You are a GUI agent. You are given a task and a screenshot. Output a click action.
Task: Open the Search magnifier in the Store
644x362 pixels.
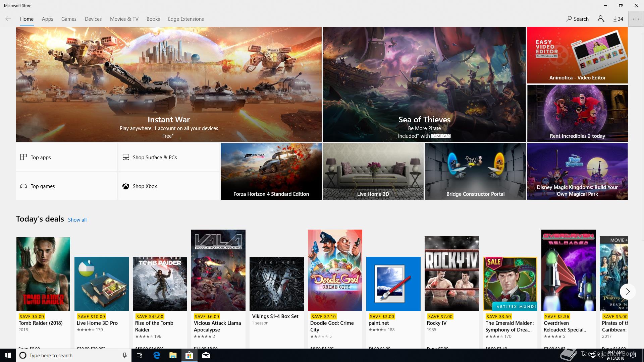(x=577, y=19)
